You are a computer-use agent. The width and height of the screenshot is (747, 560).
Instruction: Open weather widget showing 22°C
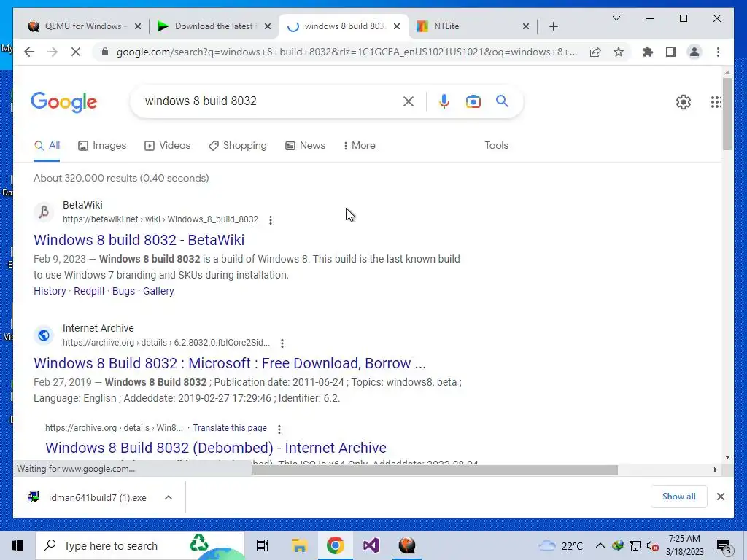click(x=560, y=545)
